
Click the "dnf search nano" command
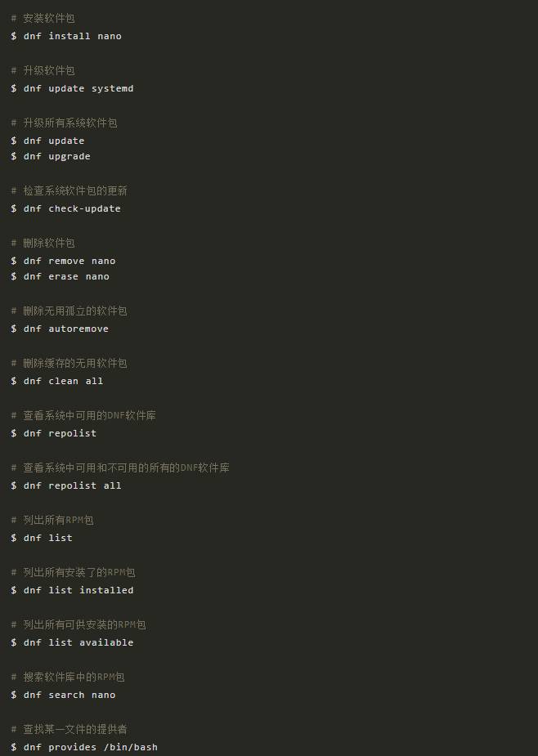[69, 695]
